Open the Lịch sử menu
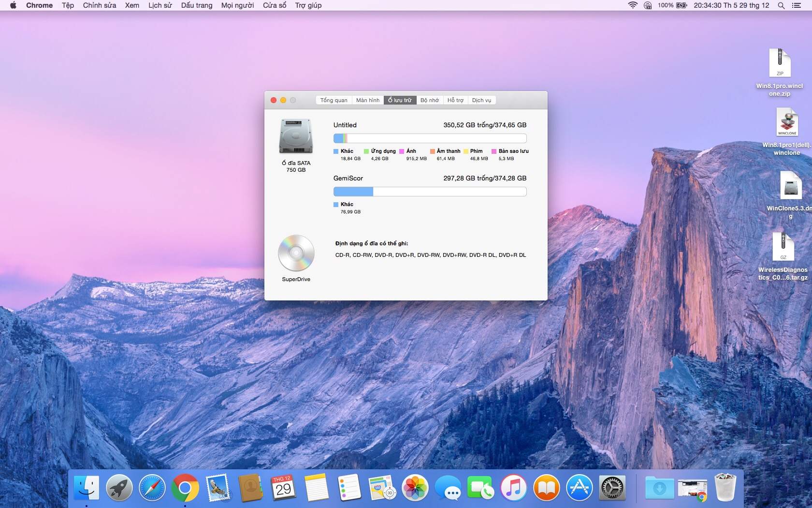The width and height of the screenshot is (812, 508). click(x=160, y=5)
